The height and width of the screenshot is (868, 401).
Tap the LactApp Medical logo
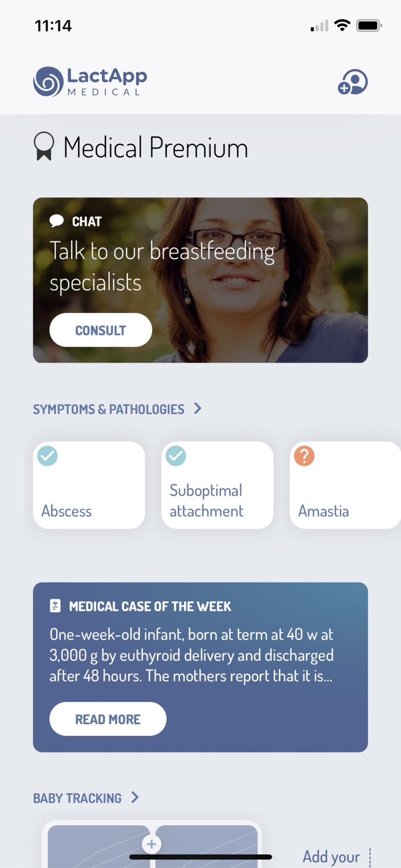pyautogui.click(x=90, y=81)
